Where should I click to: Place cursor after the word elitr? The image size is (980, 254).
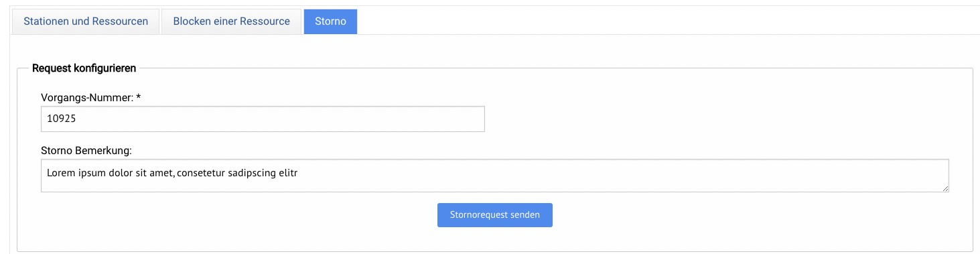tap(298, 173)
